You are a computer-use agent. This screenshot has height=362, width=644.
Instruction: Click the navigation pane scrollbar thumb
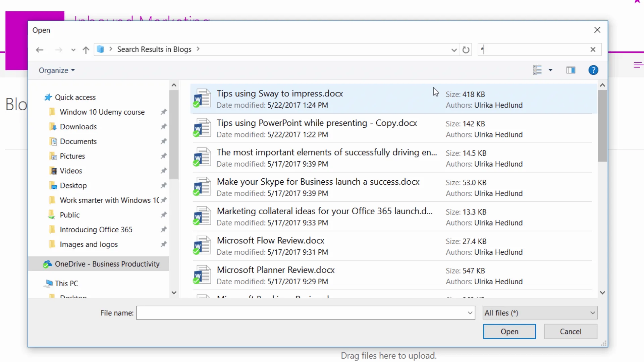174,135
